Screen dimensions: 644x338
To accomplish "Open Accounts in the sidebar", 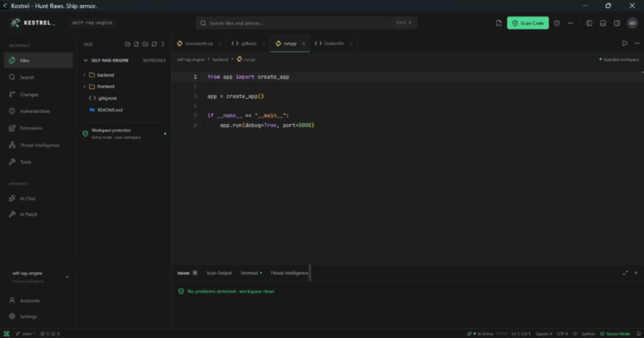I will point(38,300).
